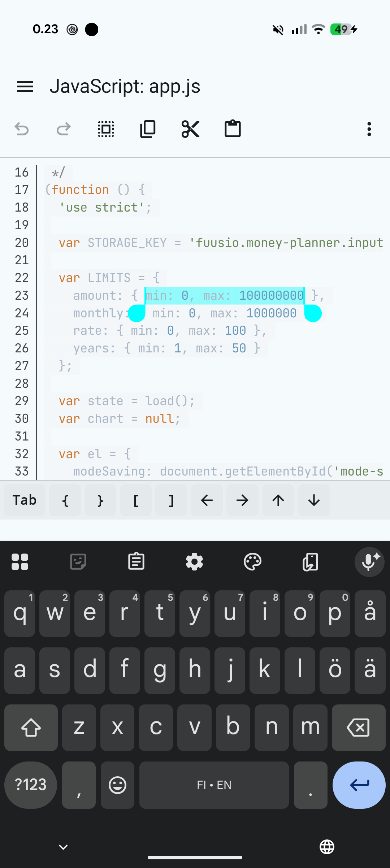Tap the ö key
390x868 pixels.
(x=335, y=670)
